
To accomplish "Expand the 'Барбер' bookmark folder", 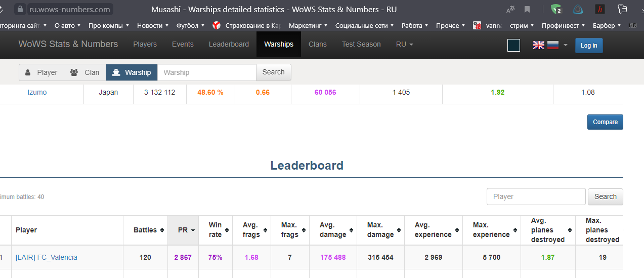I will pos(608,25).
